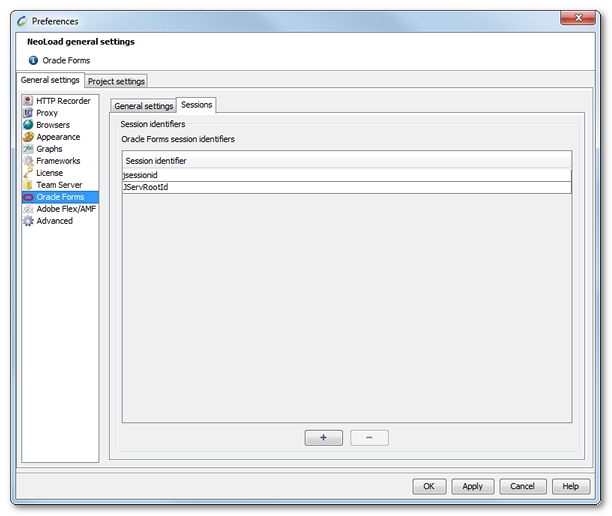Open Help for the preferences dialog
The width and height of the screenshot is (612, 516).
[570, 486]
